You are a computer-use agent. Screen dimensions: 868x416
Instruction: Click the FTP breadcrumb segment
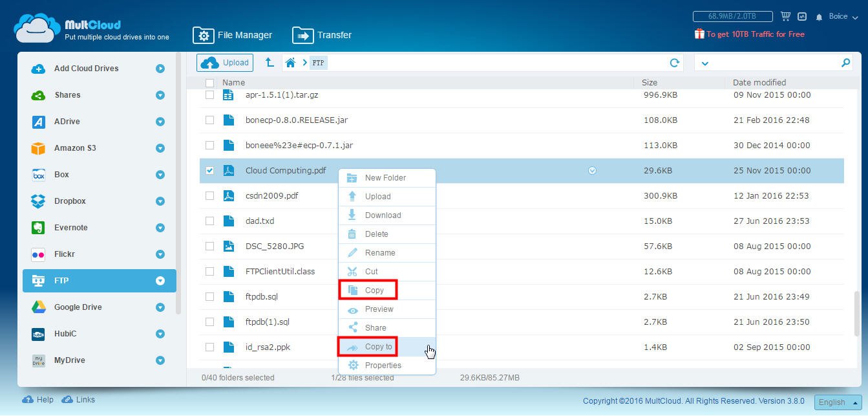pos(319,63)
